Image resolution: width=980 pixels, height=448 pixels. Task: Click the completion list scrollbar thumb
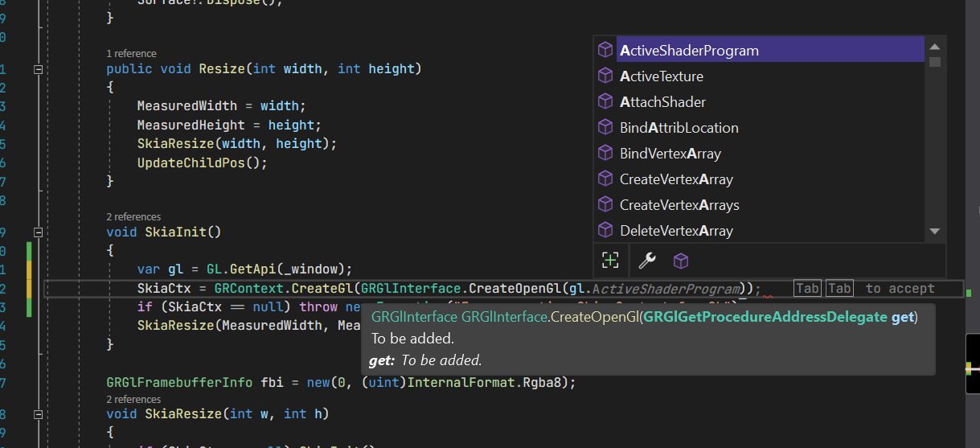click(x=934, y=62)
